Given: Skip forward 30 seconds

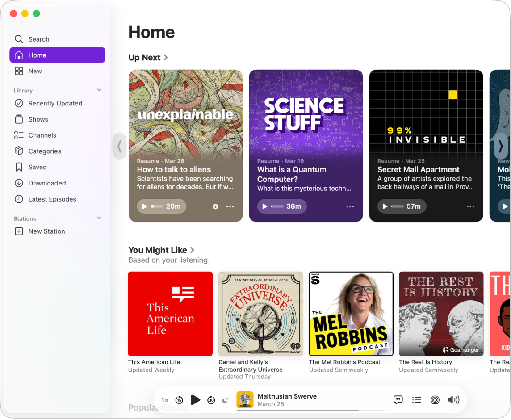Looking at the screenshot, I should (x=211, y=400).
